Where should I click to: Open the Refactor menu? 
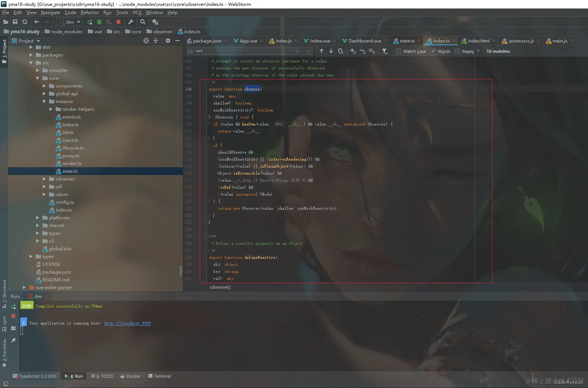[x=90, y=12]
